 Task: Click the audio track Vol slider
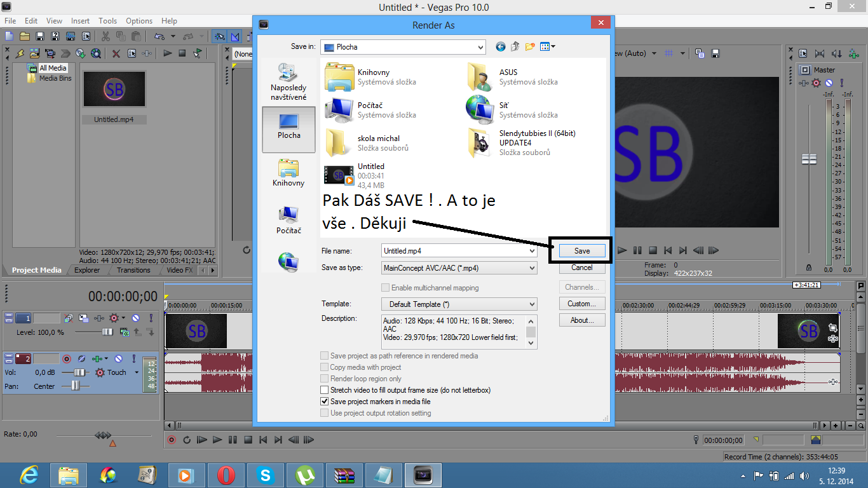click(80, 372)
